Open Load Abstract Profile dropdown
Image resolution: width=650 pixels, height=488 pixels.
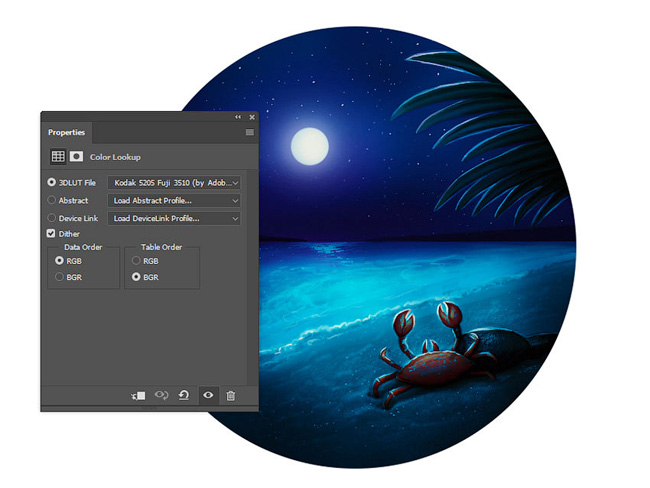pos(174,201)
